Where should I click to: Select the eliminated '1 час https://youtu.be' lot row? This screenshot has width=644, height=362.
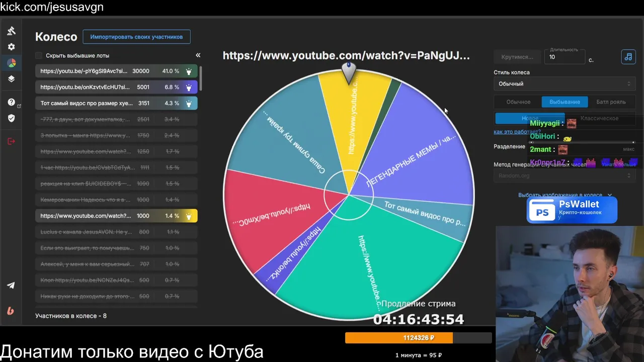click(x=116, y=168)
